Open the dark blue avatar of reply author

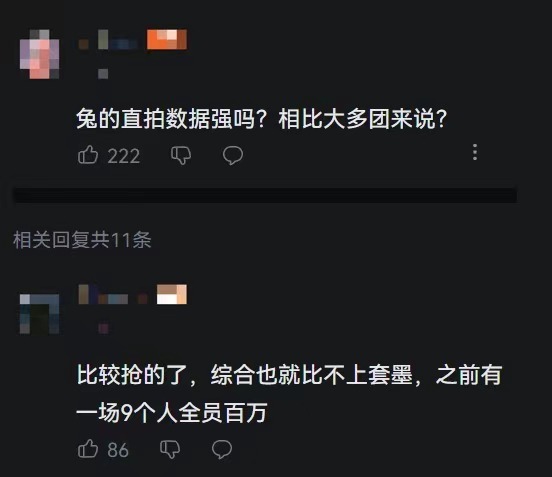point(39,314)
